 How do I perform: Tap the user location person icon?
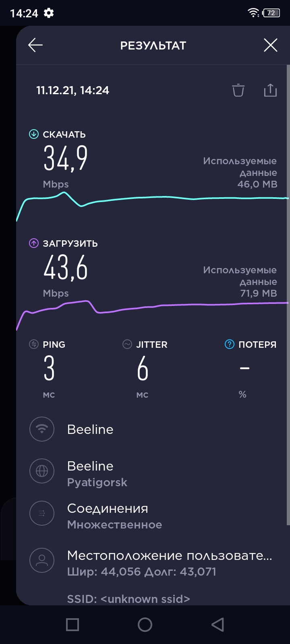pos(42,560)
